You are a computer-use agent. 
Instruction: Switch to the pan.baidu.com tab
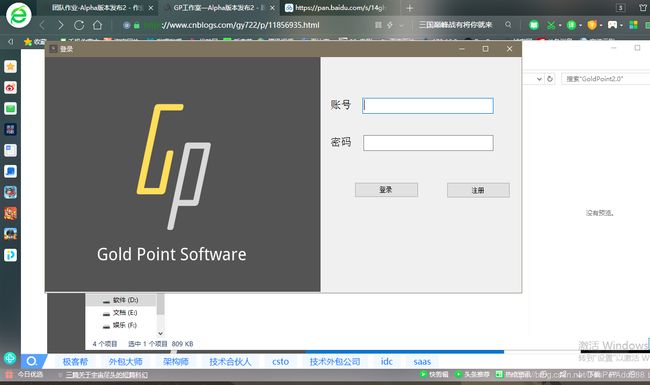point(340,8)
